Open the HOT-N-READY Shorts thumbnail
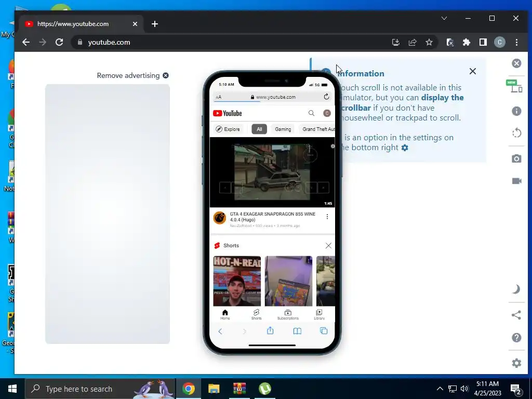The height and width of the screenshot is (399, 532). [237, 281]
